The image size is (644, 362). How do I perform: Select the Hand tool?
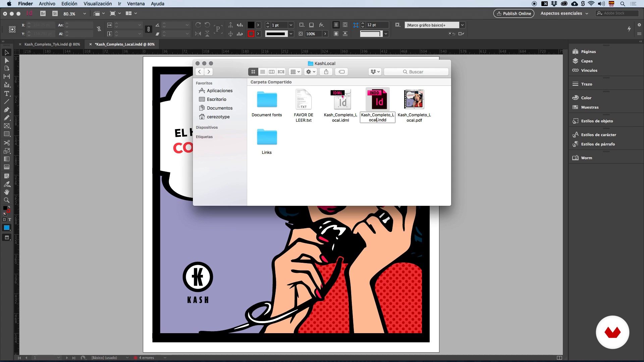pos(6,192)
